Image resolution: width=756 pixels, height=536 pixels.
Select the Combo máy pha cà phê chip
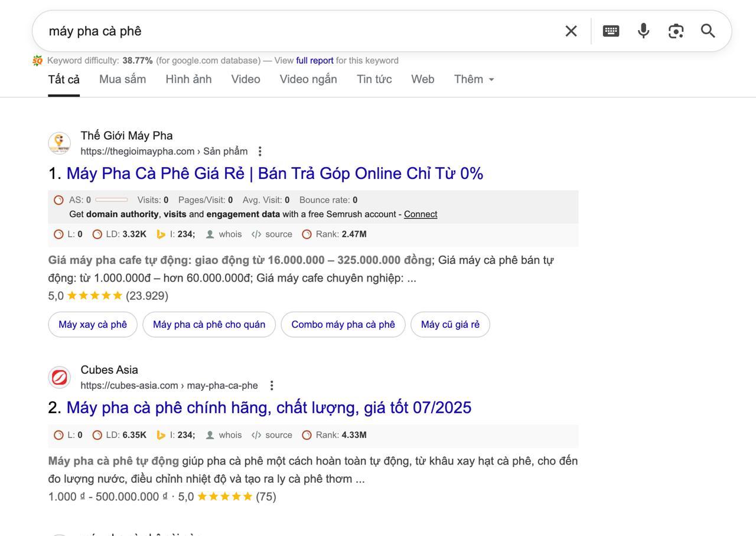(343, 325)
